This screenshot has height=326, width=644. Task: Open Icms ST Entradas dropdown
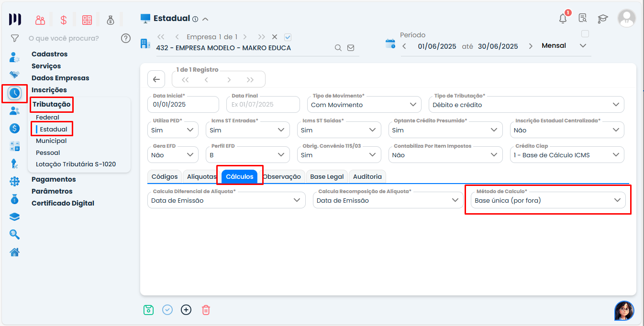[247, 130]
